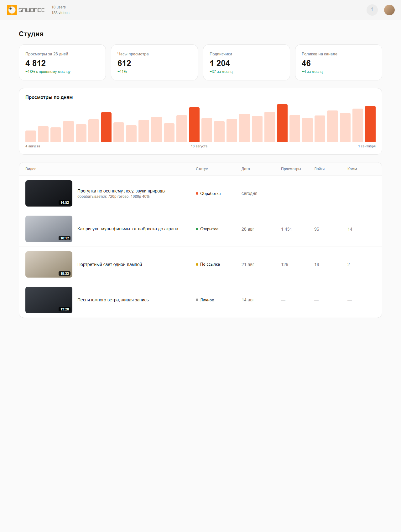Click the 'По ссылке' status
This screenshot has width=401, height=532.
click(208, 264)
